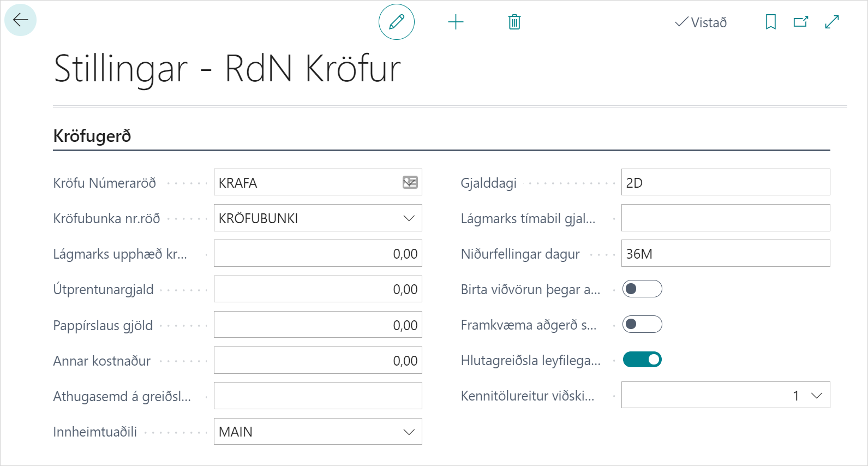Click the Athugasemd á greiðsl... text field
Image resolution: width=868 pixels, height=466 pixels.
pyautogui.click(x=318, y=396)
